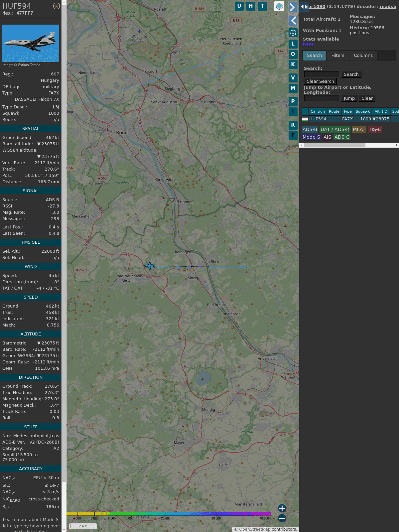
Task: Toggle the T map button
Action: pyautogui.click(x=263, y=6)
